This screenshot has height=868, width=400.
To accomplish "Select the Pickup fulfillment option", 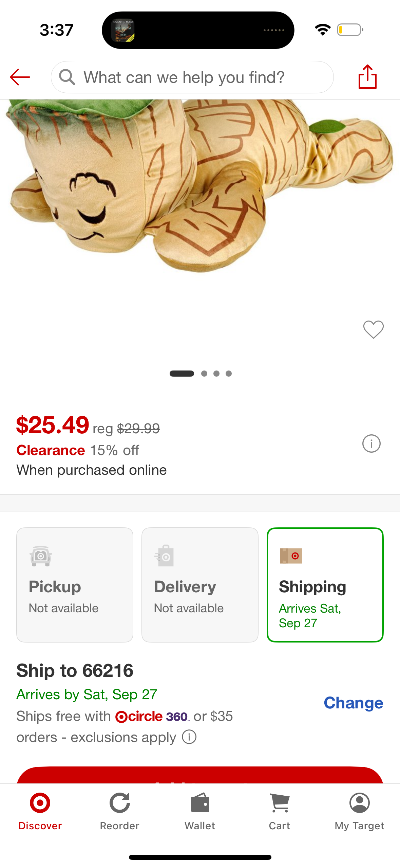I will coord(75,584).
